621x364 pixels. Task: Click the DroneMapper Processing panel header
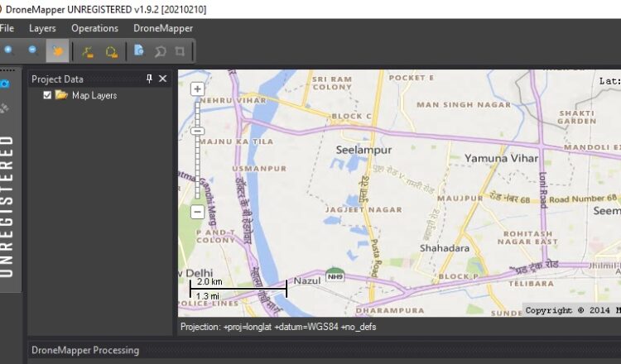(x=85, y=350)
